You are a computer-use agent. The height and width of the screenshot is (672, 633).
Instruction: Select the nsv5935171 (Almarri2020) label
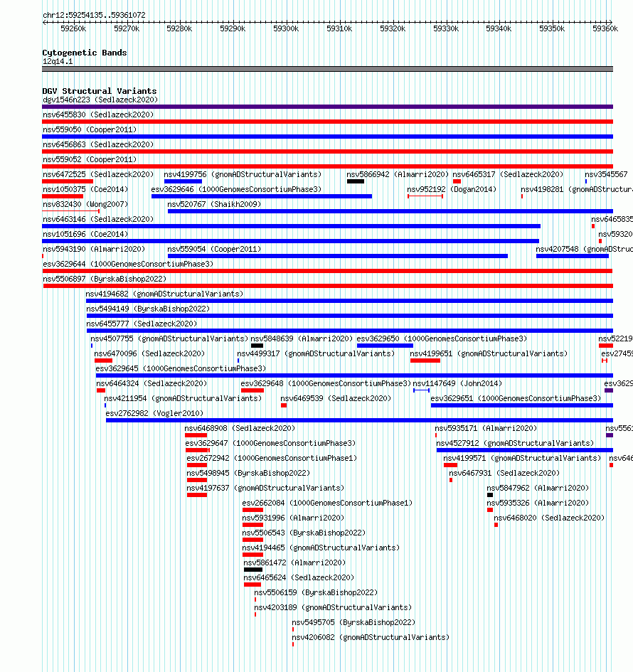(486, 429)
